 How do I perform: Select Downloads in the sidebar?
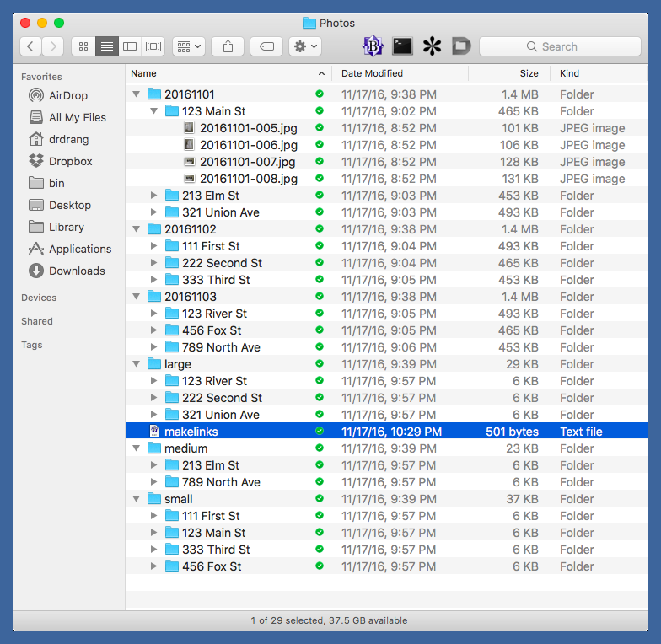click(77, 271)
